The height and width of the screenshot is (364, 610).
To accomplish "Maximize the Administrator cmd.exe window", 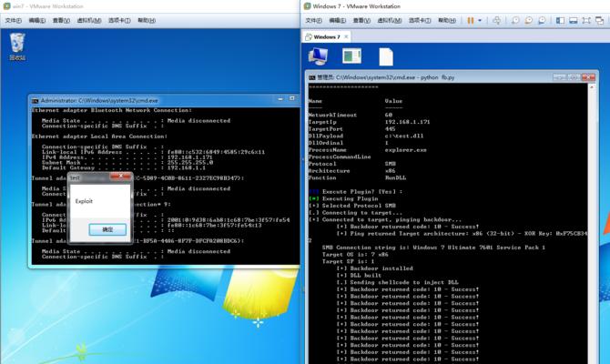I will pos(291,99).
